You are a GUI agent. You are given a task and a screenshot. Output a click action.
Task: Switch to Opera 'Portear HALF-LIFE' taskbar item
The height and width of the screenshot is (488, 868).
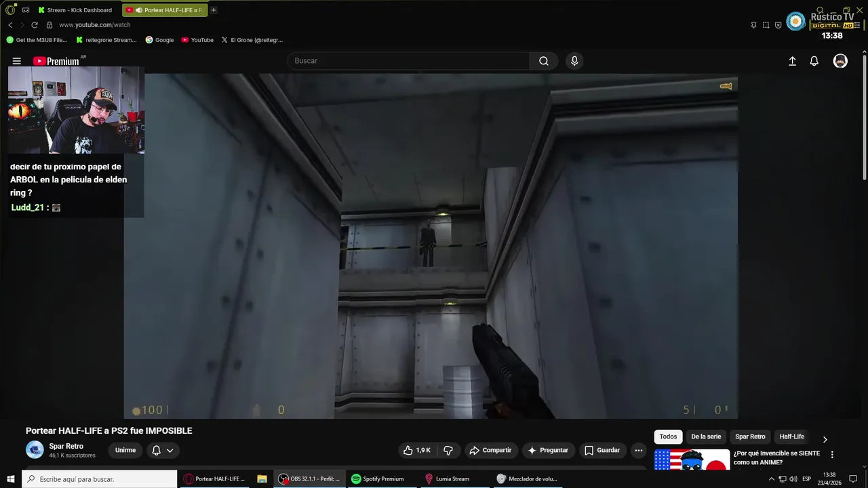coord(216,479)
